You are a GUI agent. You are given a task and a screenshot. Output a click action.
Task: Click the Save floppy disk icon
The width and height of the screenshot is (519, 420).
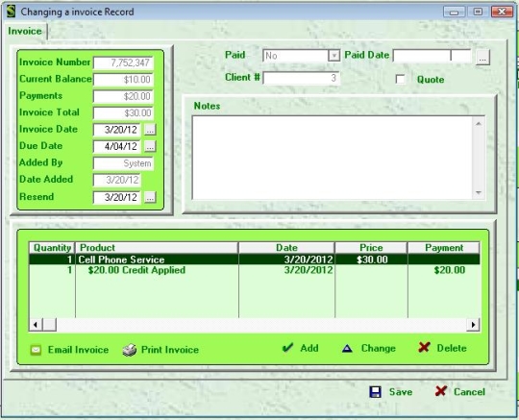[x=376, y=392]
